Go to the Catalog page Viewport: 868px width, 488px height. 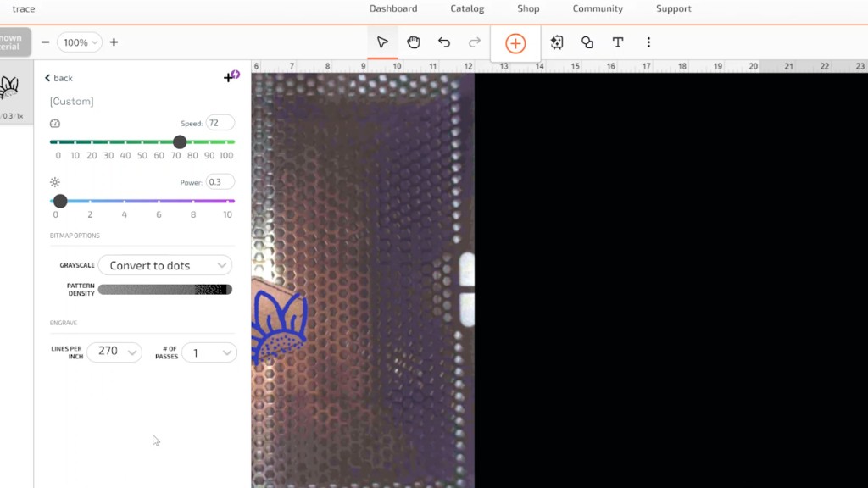tap(467, 8)
